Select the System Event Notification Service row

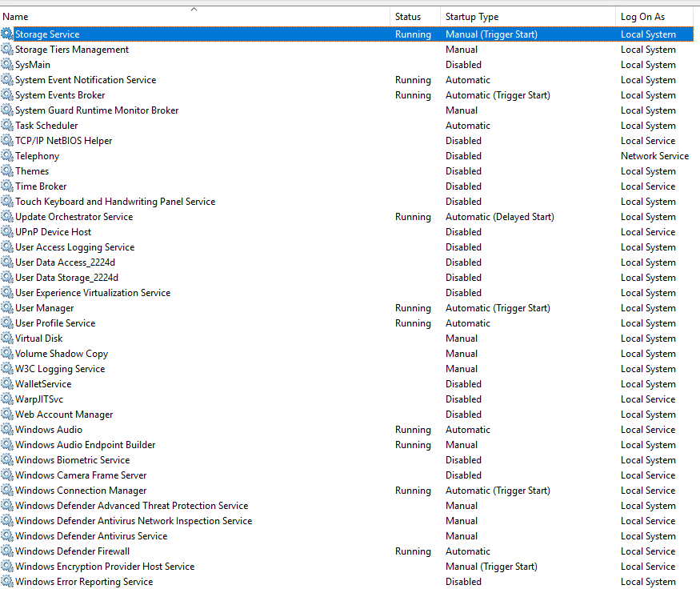(346, 79)
